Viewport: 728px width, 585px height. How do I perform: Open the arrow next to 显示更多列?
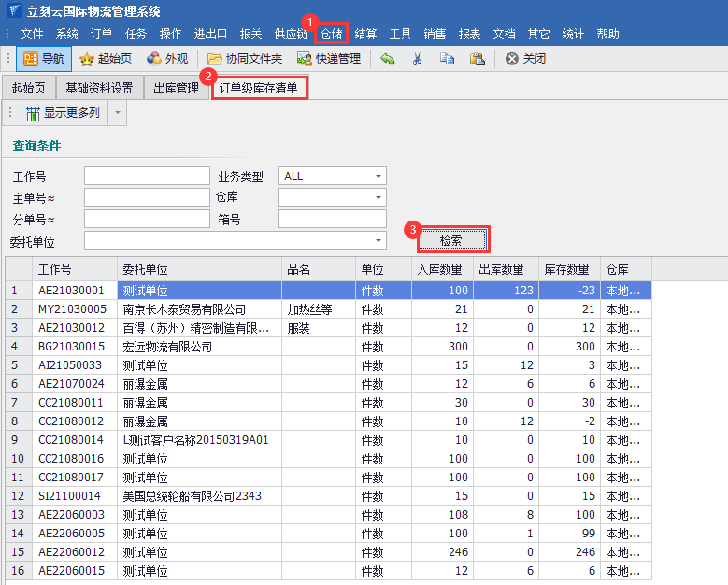point(117,113)
